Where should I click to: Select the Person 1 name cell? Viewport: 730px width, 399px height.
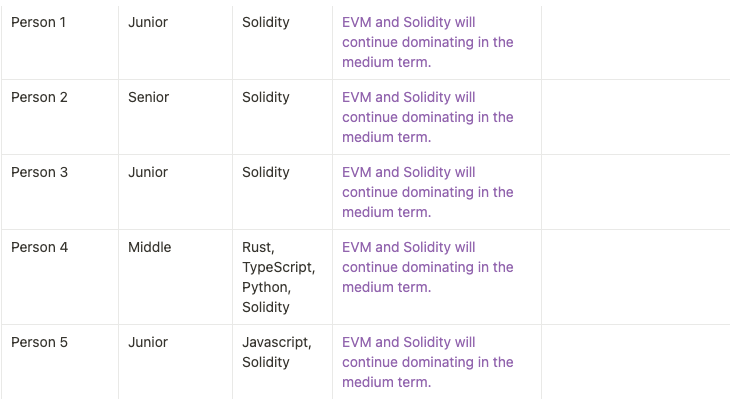pos(60,42)
